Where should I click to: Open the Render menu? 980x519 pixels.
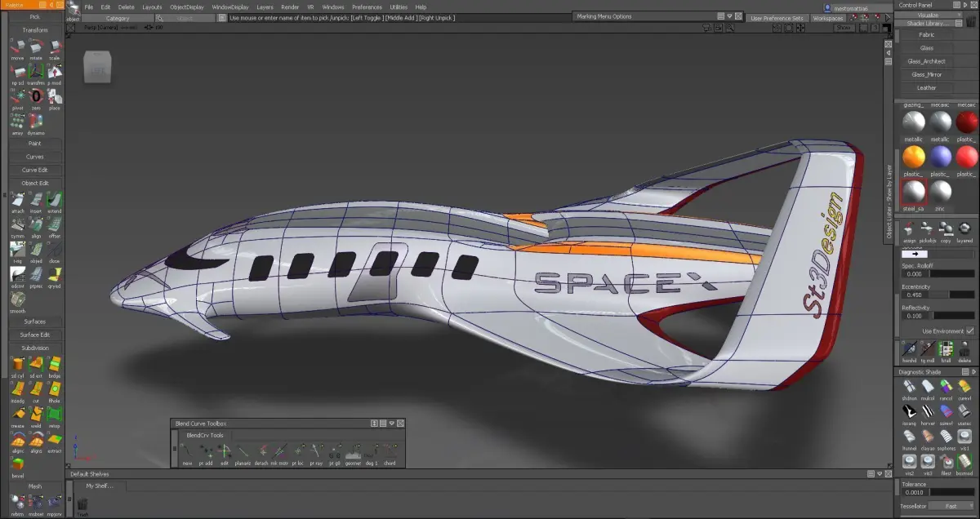[x=290, y=7]
